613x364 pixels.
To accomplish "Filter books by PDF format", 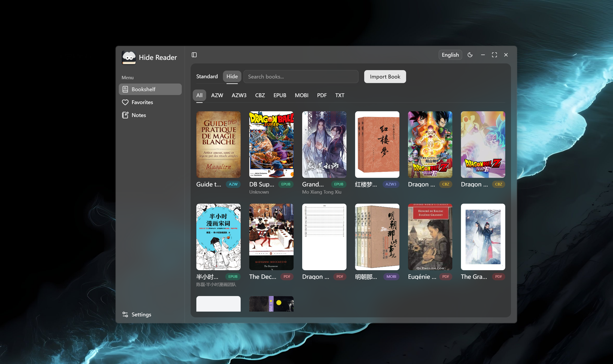I will 322,95.
